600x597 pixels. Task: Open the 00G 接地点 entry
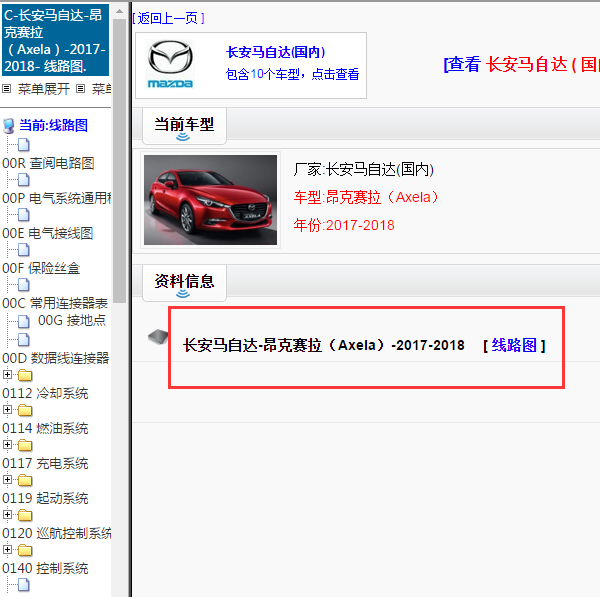[72, 320]
